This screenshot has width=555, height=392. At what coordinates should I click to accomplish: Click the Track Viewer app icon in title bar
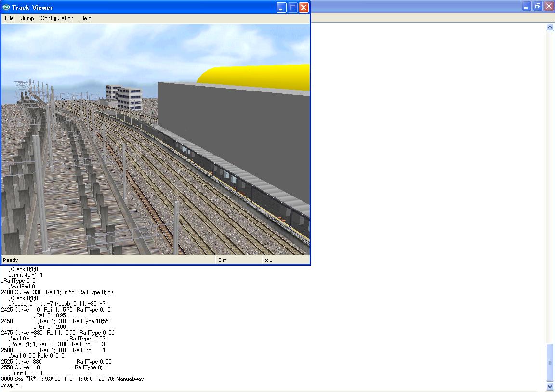6,7
